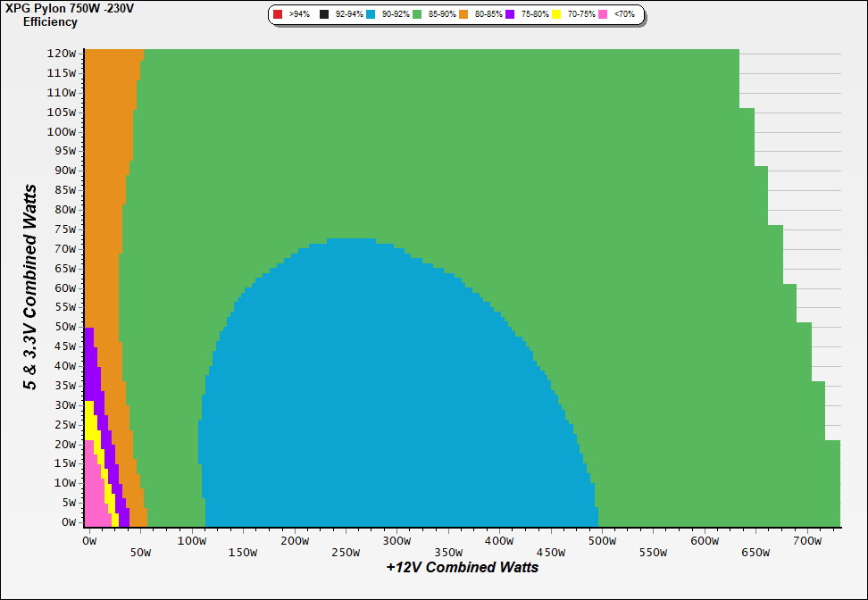
Task: Click the 5 & 3.3V Combined Watts axis title
Action: point(31,287)
